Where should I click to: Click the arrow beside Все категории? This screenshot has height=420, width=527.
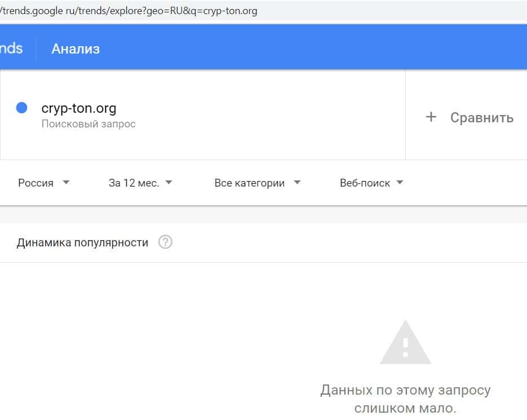298,183
